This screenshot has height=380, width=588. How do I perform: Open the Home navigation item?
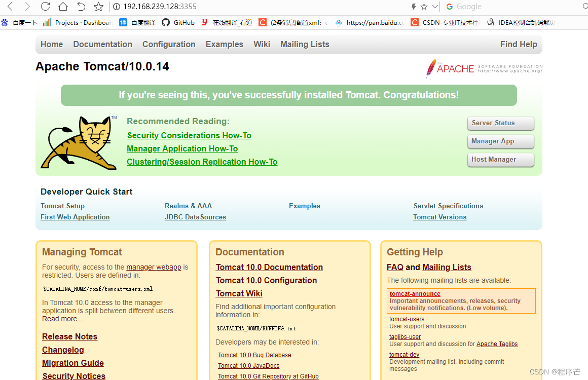[x=52, y=44]
